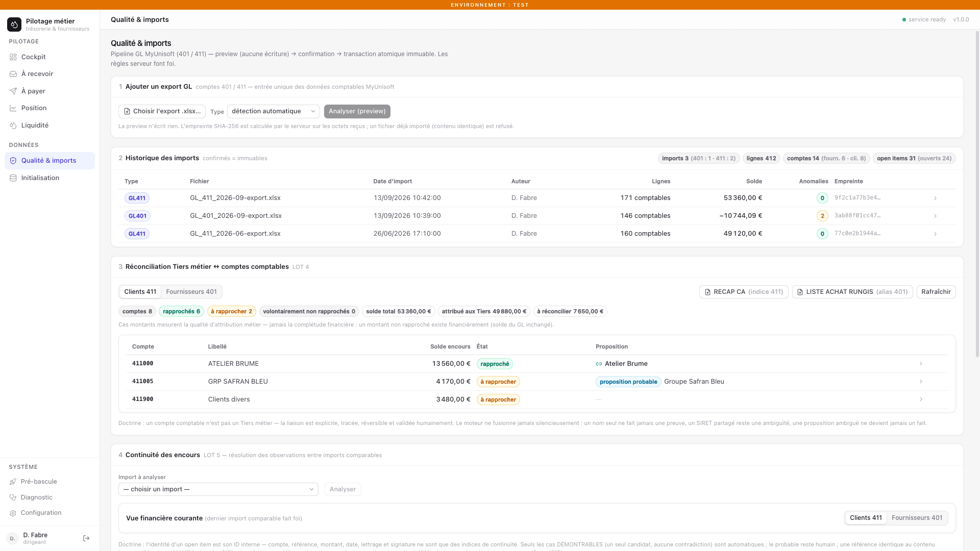Click Analyser (preview) button

click(357, 111)
